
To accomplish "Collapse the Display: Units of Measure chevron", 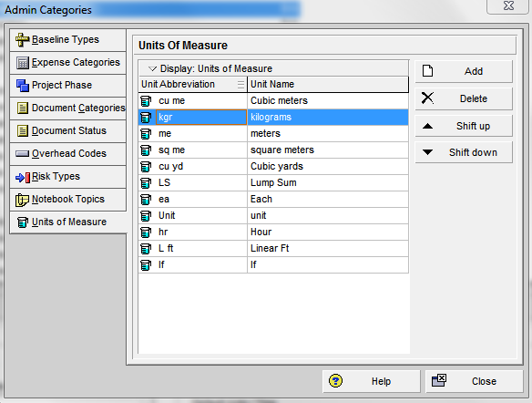I will tap(152, 69).
